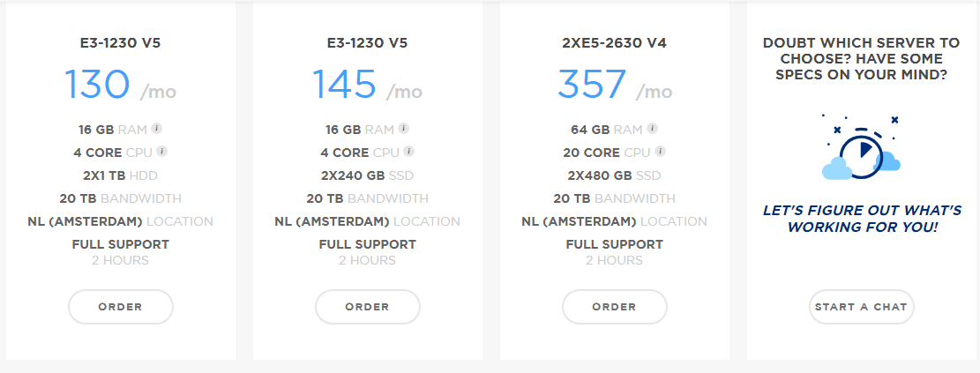Click the 2X240 GB SSD spec

click(x=368, y=175)
